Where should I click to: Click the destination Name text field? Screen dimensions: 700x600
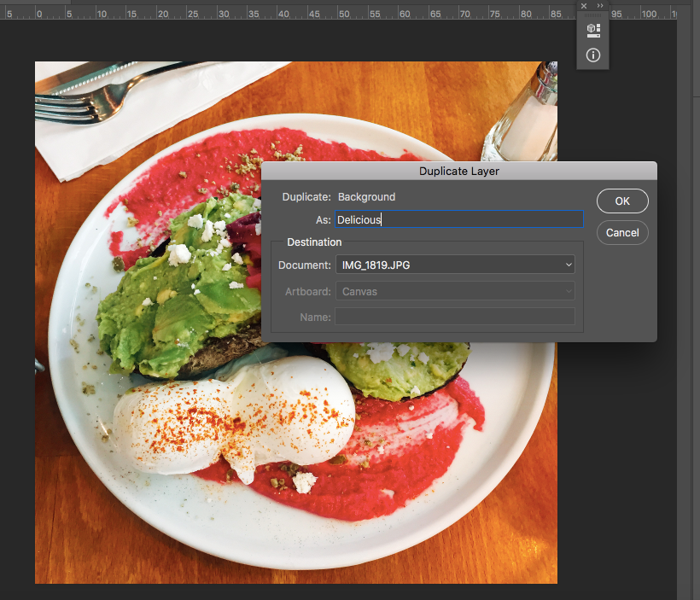click(x=455, y=317)
